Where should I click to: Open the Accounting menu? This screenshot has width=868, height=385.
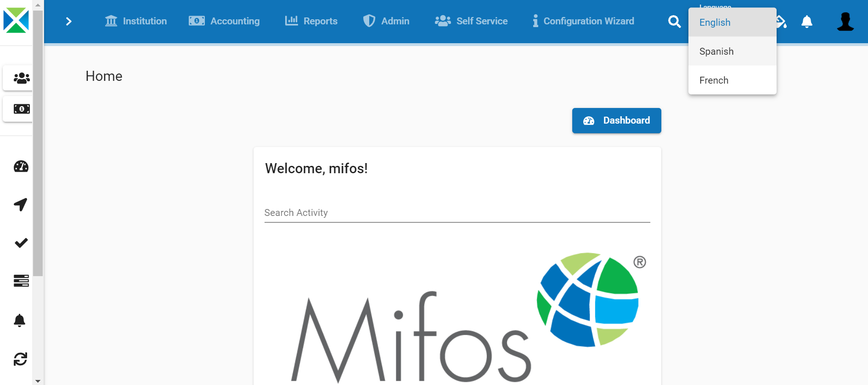point(224,21)
